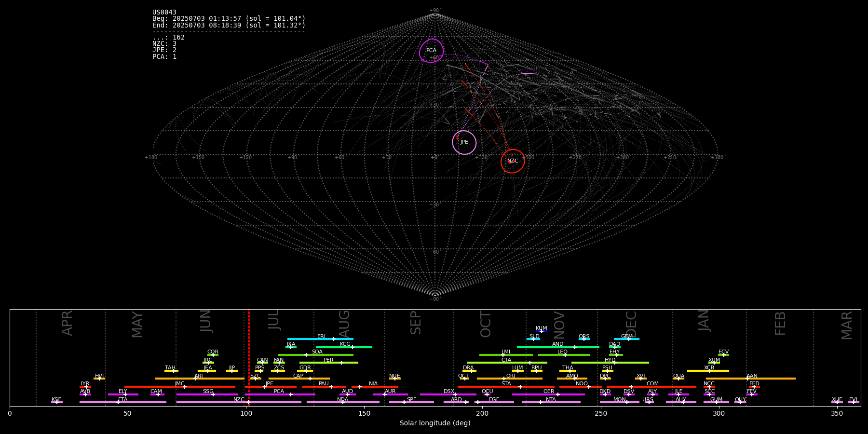Click the NOO shower bar in timeline
The width and height of the screenshot is (868, 434).
click(581, 387)
